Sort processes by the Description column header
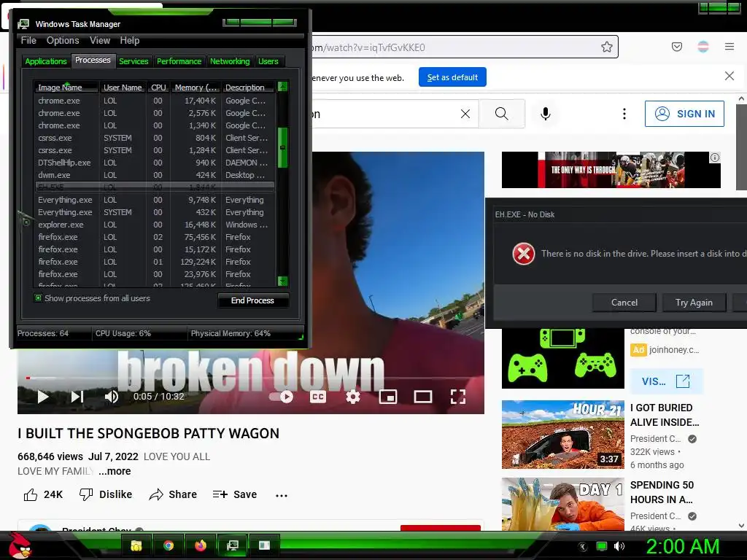This screenshot has height=560, width=747. [248, 87]
